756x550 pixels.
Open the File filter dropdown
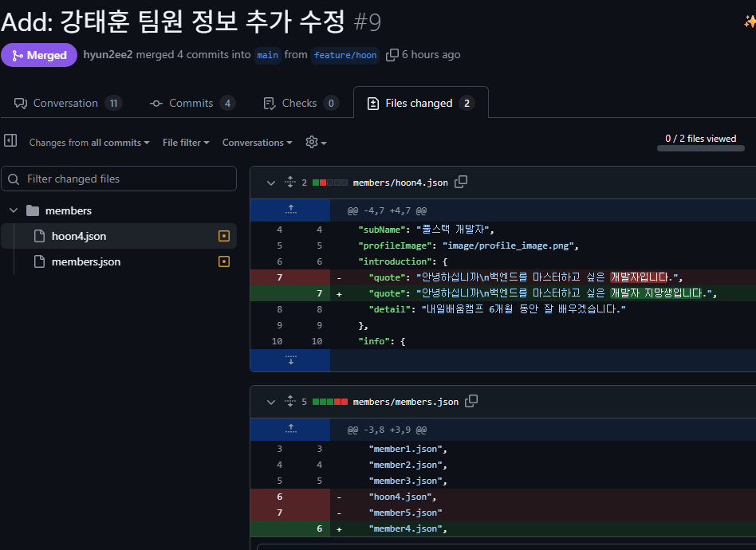pos(186,143)
